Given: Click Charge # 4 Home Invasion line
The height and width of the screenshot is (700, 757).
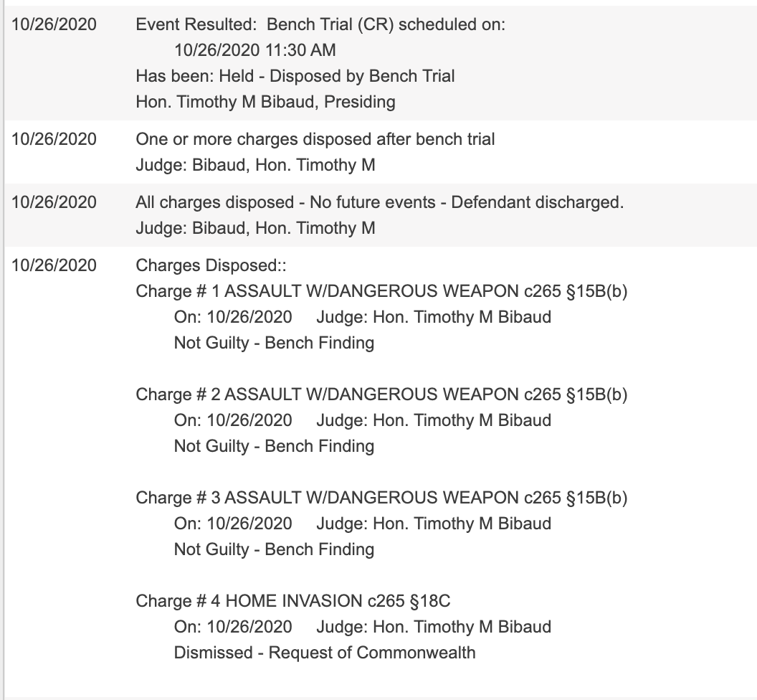Looking at the screenshot, I should (x=293, y=601).
